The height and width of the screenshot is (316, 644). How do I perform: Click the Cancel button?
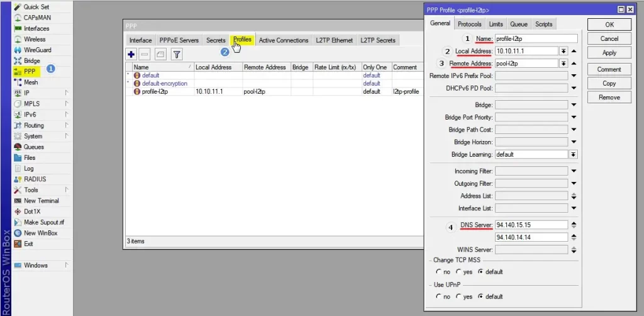tap(609, 38)
